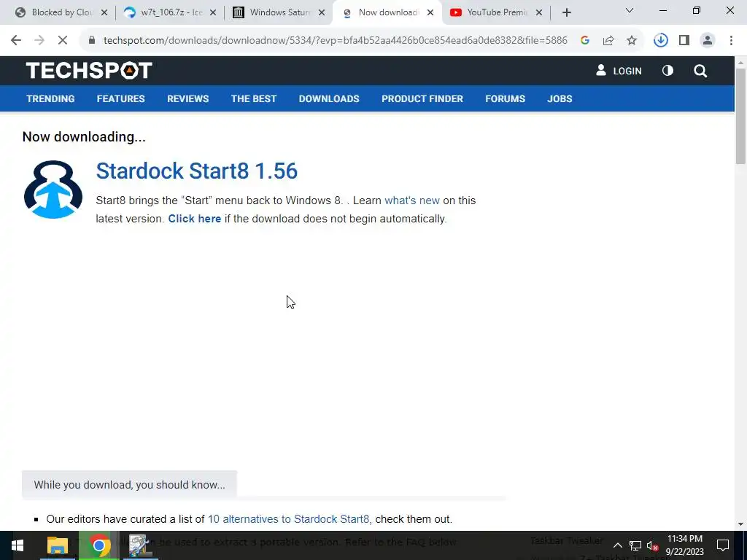Bookmark this page with star

tap(632, 41)
